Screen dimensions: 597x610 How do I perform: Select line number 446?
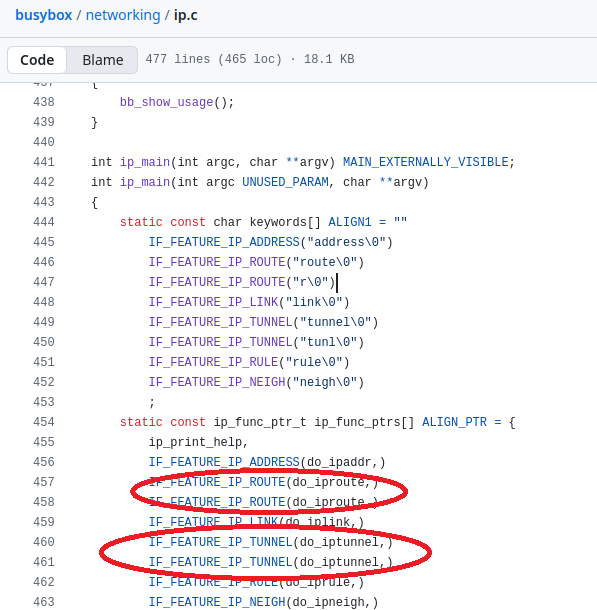tap(44, 262)
